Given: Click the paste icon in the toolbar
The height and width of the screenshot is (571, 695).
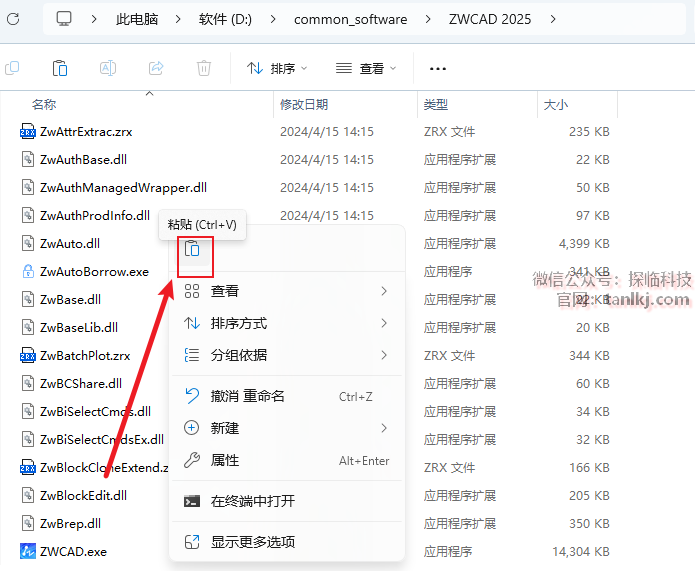Looking at the screenshot, I should 60,68.
